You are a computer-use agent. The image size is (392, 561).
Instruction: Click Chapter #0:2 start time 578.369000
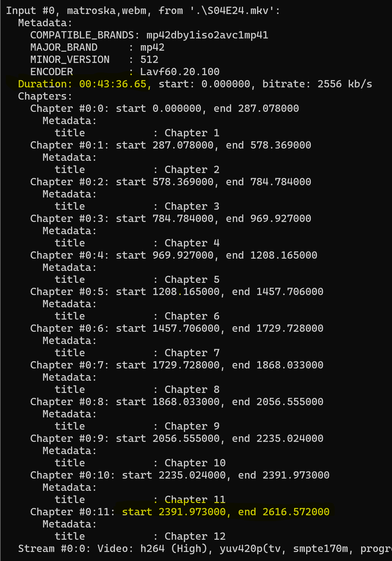[x=183, y=182]
